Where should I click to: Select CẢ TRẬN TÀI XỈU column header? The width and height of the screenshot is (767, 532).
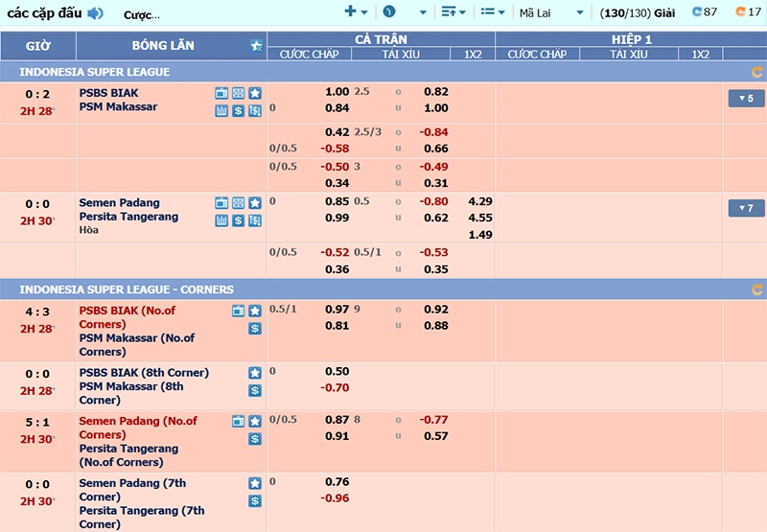[401, 55]
